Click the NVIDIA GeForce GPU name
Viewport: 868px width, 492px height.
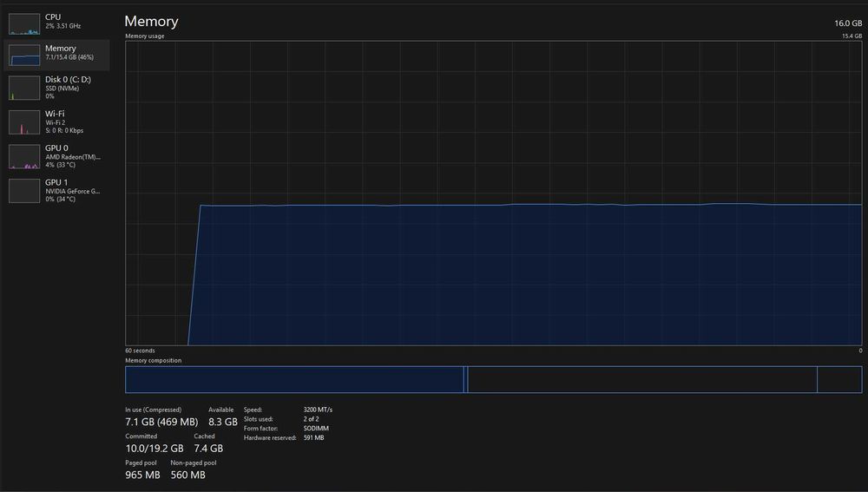[73, 192]
